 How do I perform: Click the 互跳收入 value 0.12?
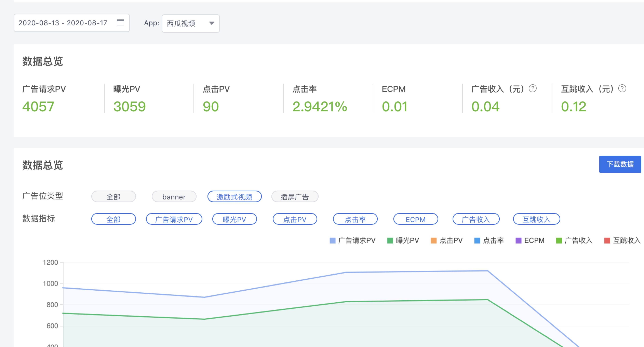click(574, 107)
